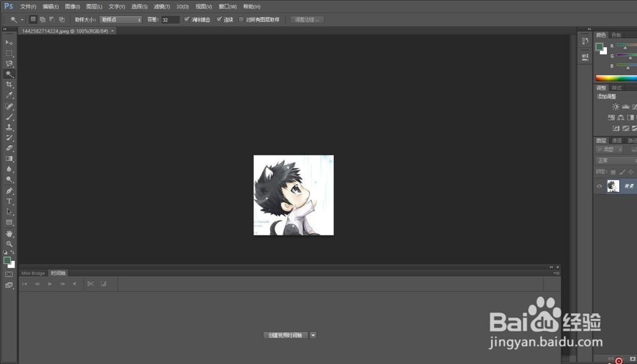The width and height of the screenshot is (637, 364).
Task: Open the sample size dropdown (取样点)
Action: point(120,20)
